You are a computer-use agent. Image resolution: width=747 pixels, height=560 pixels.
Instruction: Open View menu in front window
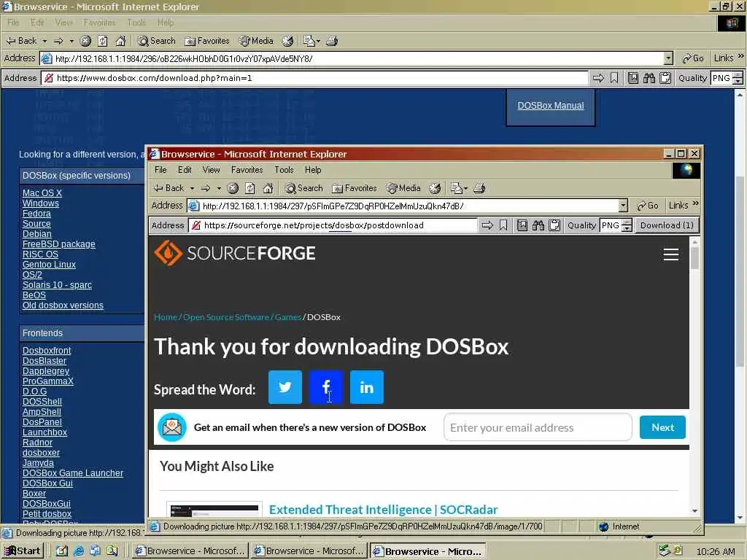211,170
